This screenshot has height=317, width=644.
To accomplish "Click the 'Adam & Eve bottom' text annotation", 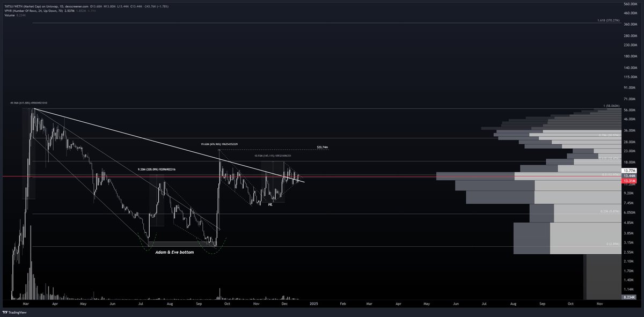I will pos(174,252).
